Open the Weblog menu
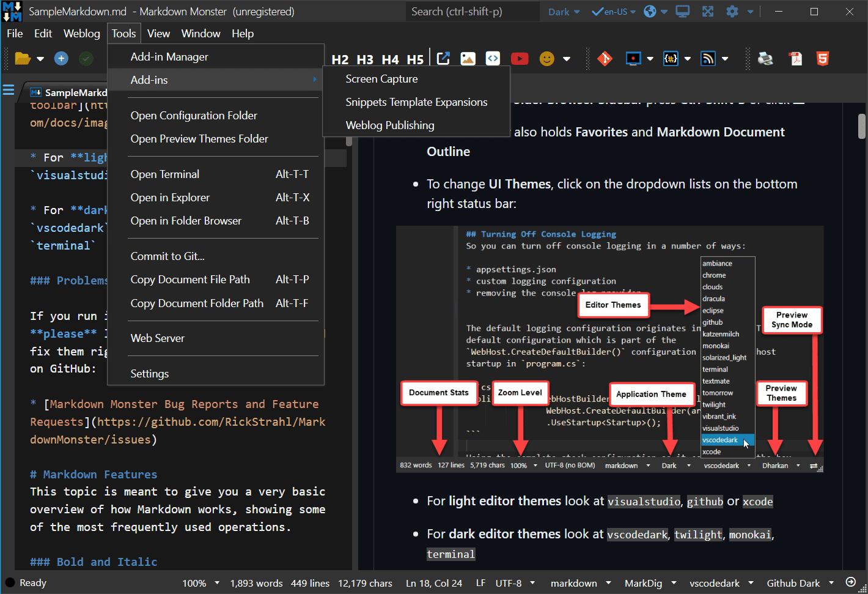 coord(82,34)
